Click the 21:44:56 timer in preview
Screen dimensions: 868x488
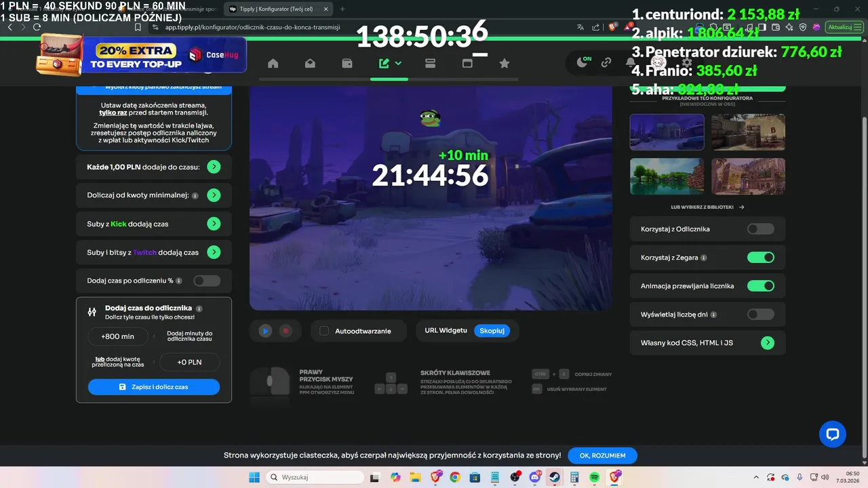[430, 176]
